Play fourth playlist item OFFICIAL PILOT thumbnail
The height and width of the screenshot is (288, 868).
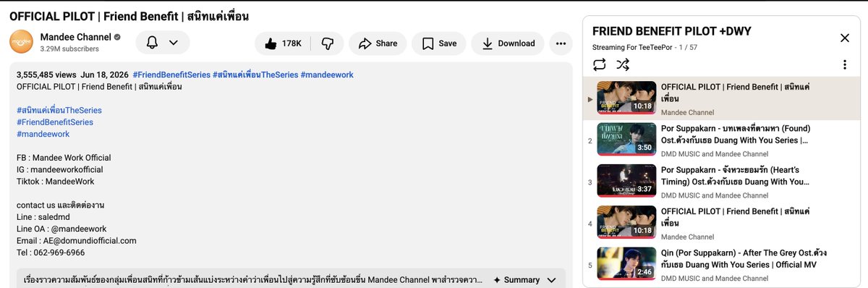pos(626,222)
